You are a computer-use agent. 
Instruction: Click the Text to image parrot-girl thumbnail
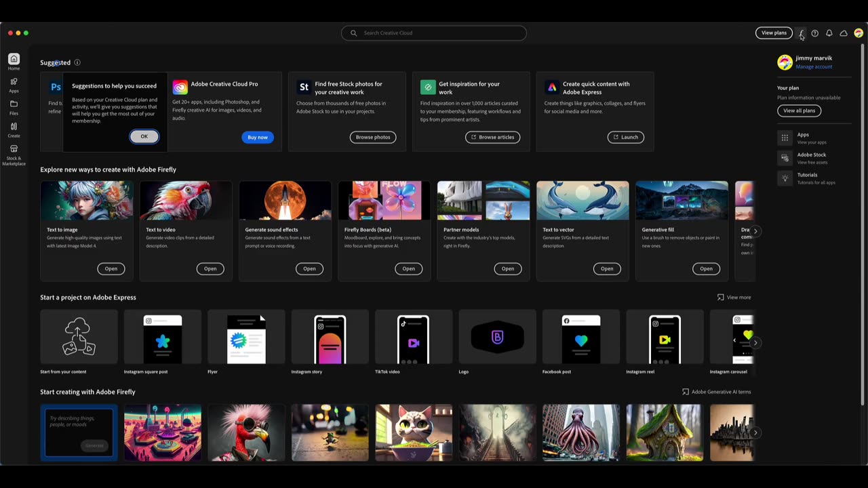pos(86,201)
